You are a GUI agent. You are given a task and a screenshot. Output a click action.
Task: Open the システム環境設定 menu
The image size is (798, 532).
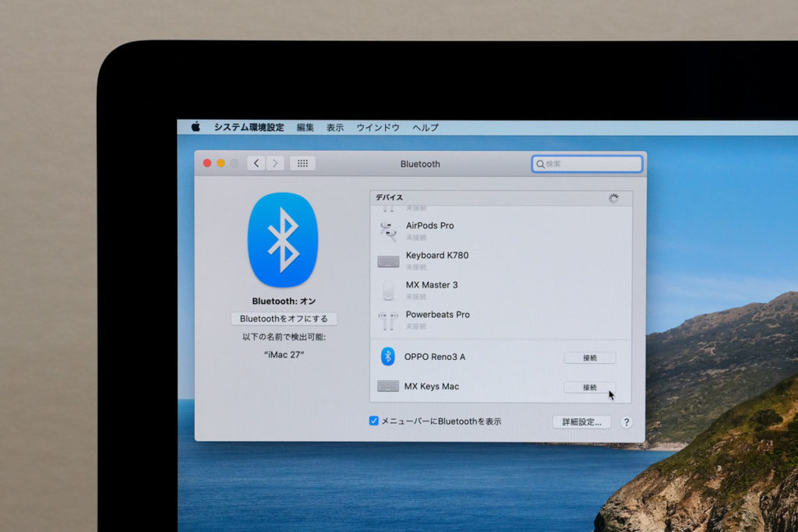pos(249,127)
